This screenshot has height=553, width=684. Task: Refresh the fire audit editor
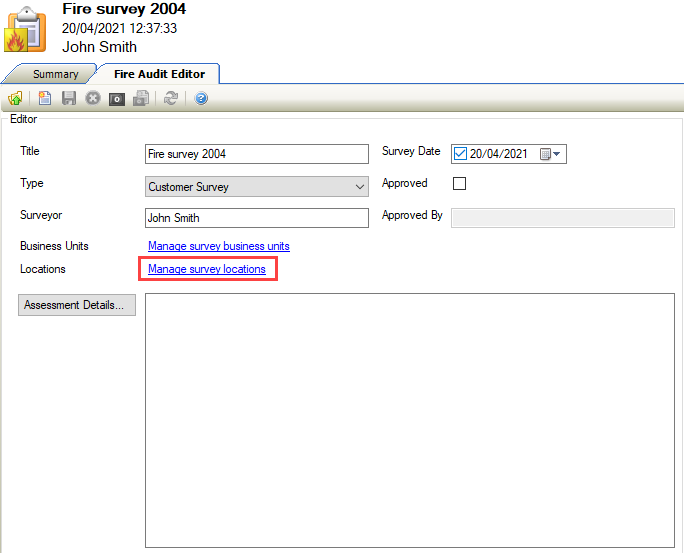172,98
